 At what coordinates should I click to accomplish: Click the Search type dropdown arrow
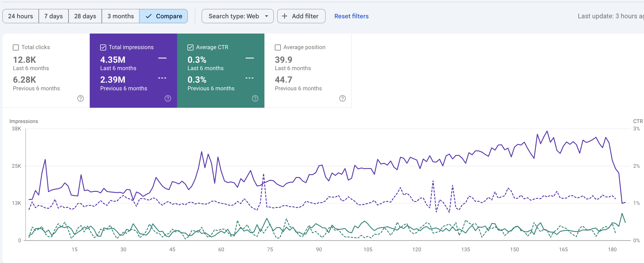coord(267,16)
